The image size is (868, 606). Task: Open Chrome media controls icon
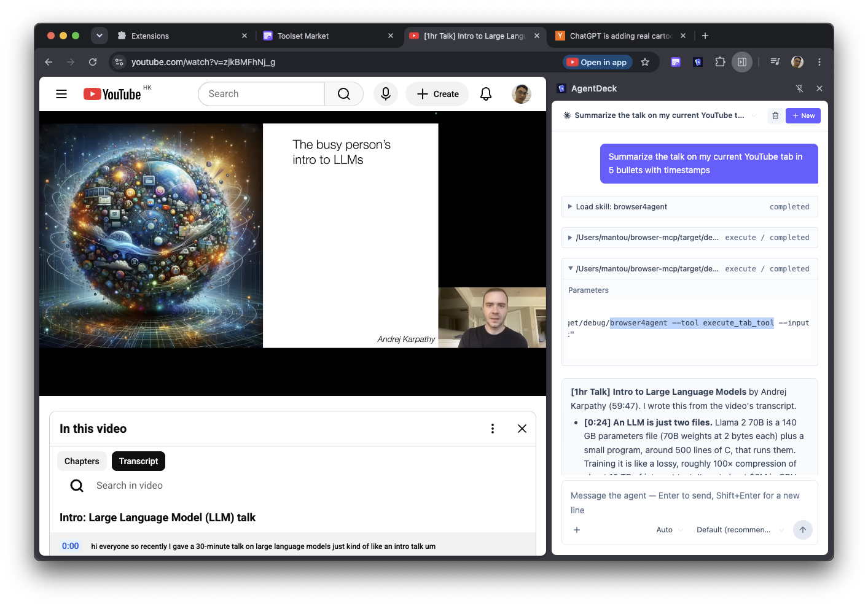pos(775,62)
